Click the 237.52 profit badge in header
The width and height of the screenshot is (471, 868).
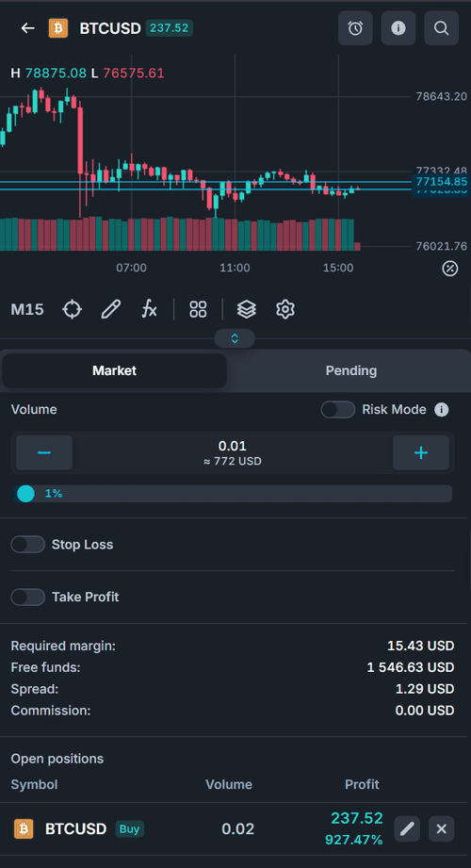point(170,27)
